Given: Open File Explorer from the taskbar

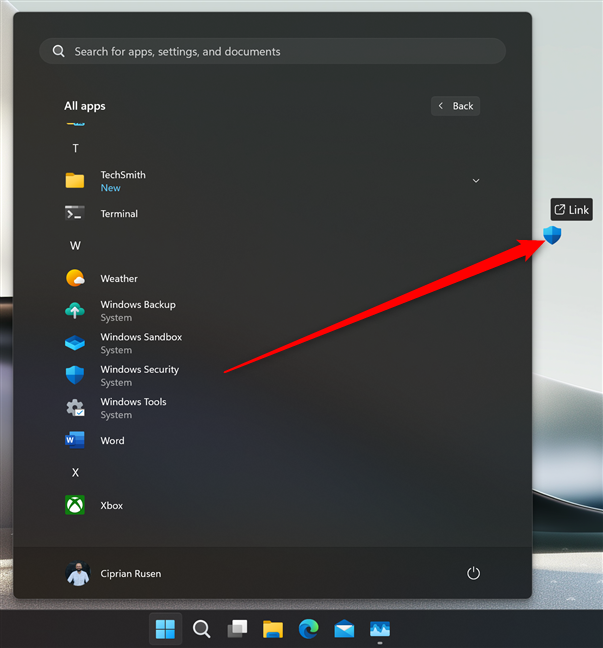Looking at the screenshot, I should (273, 629).
